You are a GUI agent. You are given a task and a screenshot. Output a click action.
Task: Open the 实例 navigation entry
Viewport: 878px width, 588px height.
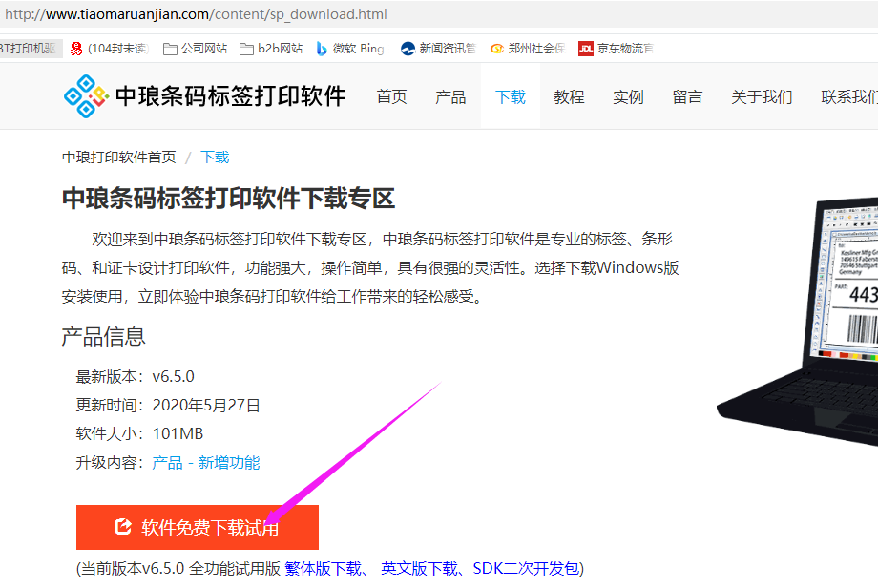pyautogui.click(x=628, y=95)
